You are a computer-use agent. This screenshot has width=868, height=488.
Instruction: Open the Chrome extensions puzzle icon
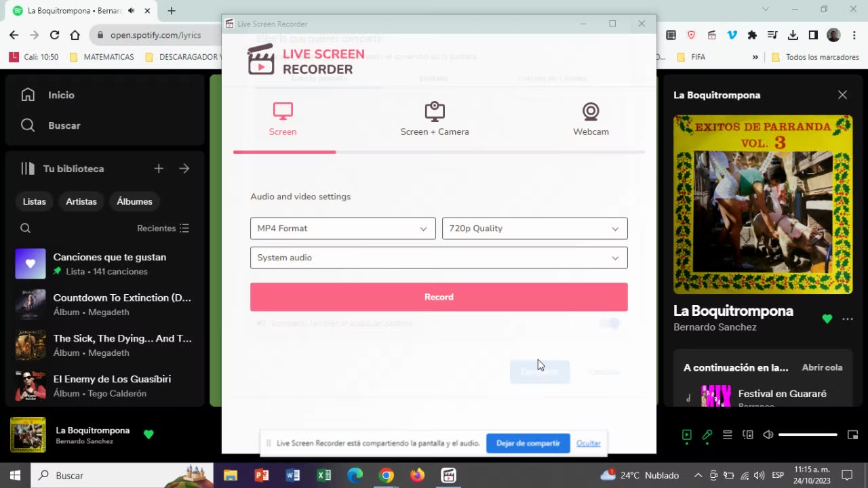(x=752, y=35)
